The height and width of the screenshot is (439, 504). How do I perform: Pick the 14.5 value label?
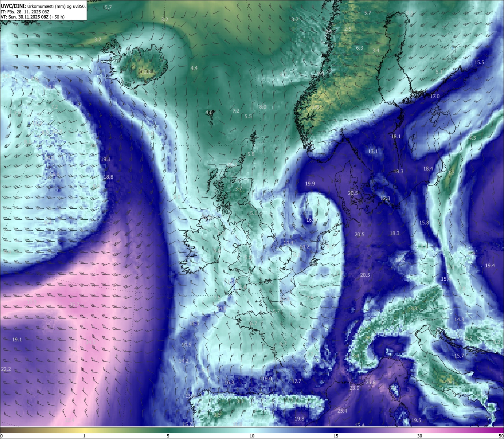click(x=186, y=345)
